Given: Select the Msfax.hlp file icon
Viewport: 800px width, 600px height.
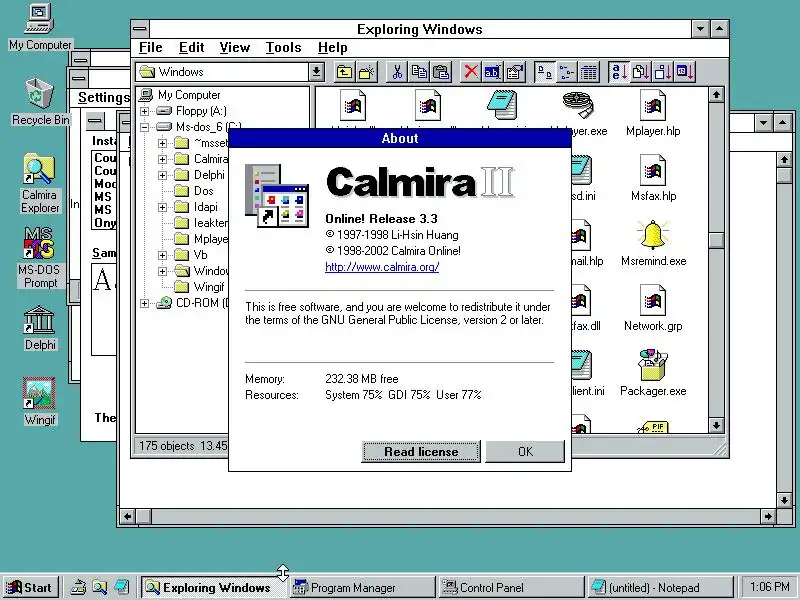Looking at the screenshot, I should pyautogui.click(x=653, y=178).
